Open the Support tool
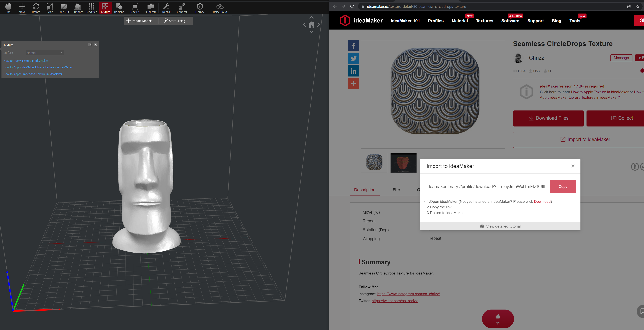This screenshot has width=644, height=330. 77,8
